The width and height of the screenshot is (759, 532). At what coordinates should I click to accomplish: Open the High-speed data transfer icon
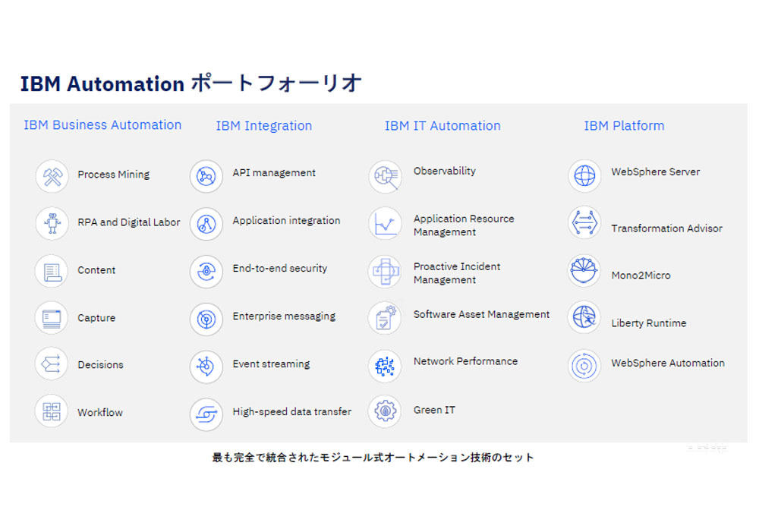pos(206,414)
